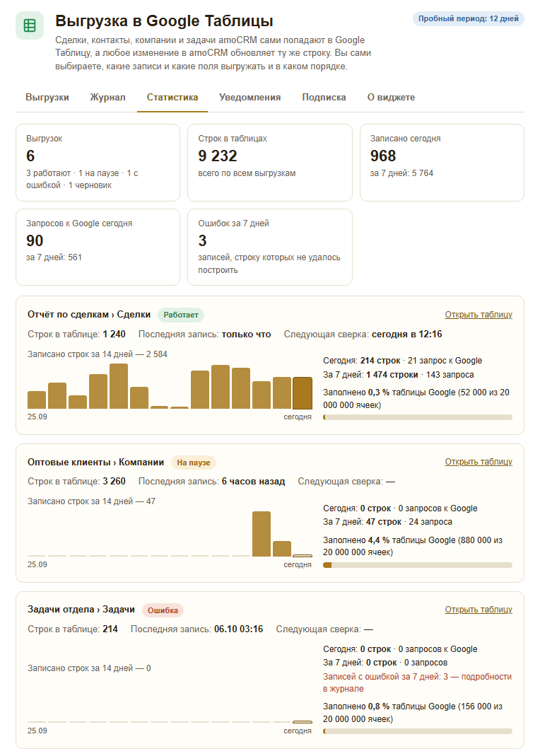Click the green Google Sheets widget icon
The image size is (540, 756).
[x=30, y=25]
